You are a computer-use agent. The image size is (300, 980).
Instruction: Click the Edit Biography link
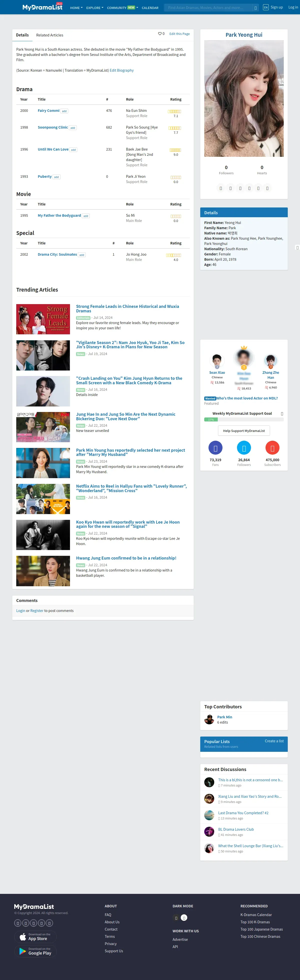[122, 70]
